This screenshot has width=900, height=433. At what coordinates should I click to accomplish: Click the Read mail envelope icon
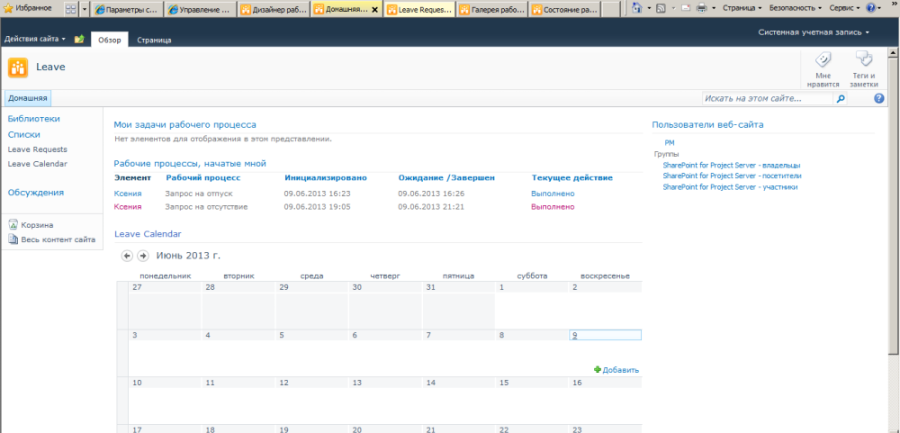pyautogui.click(x=686, y=9)
